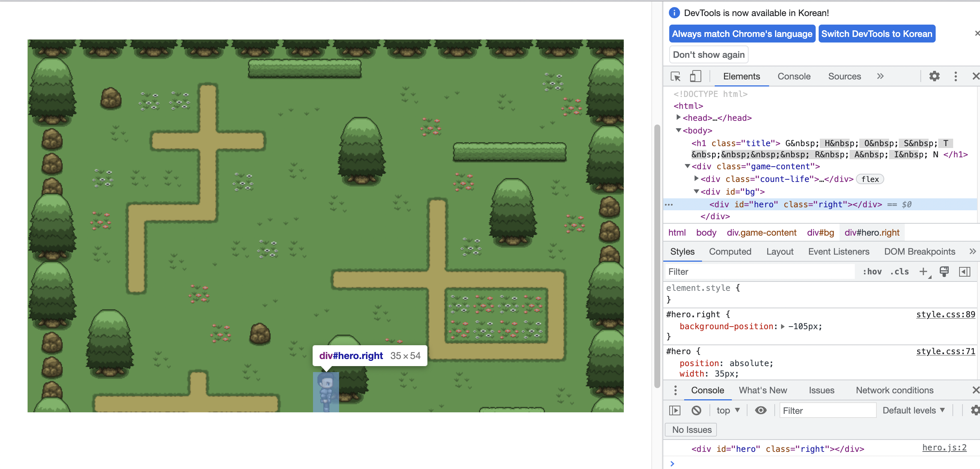The image size is (980, 469).
Task: Click Always match Chrome's language
Action: 742,34
